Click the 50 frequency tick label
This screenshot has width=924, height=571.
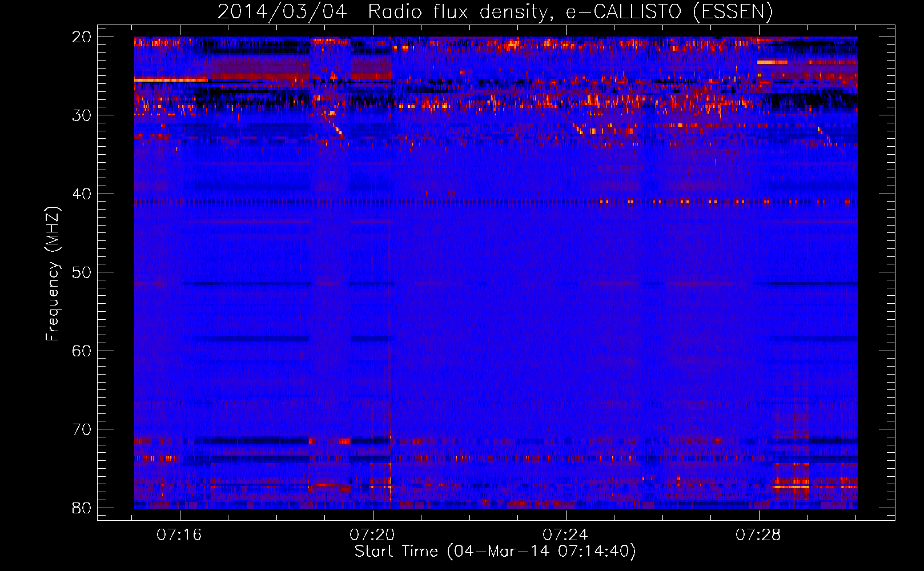[x=82, y=272]
